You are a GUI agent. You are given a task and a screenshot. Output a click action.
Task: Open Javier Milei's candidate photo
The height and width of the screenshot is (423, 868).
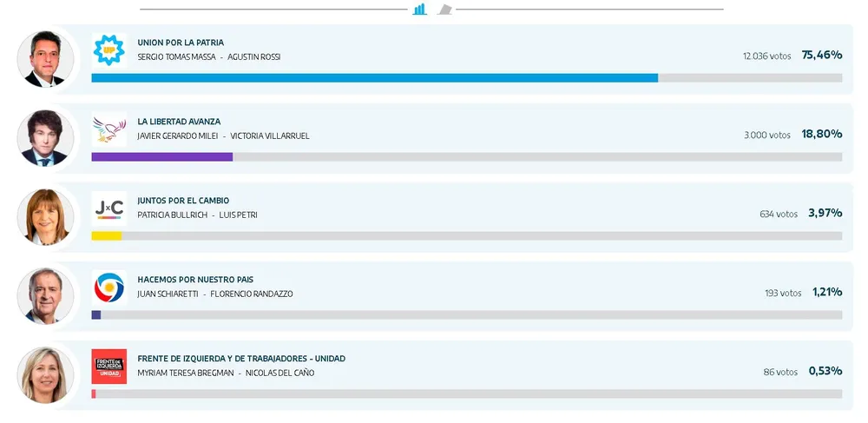[x=45, y=138]
